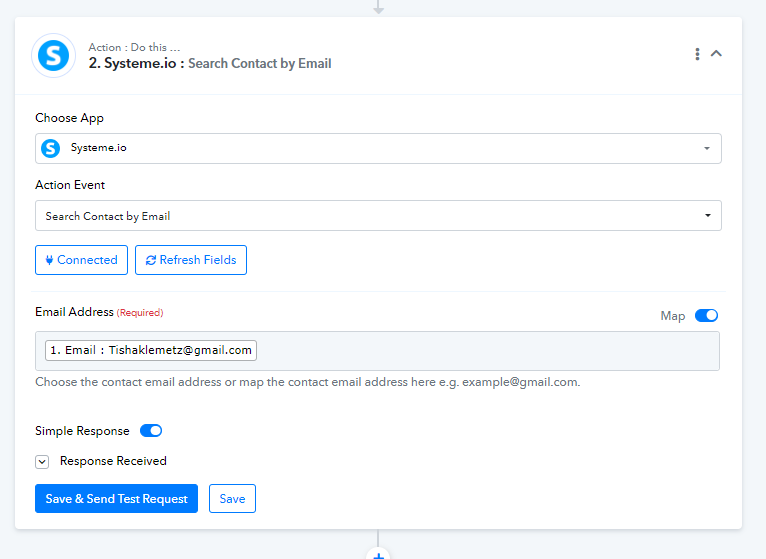Add a new step with plus icon

click(378, 555)
